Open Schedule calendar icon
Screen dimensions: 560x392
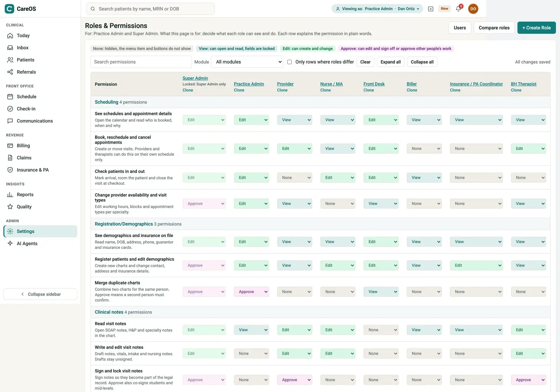(10, 97)
